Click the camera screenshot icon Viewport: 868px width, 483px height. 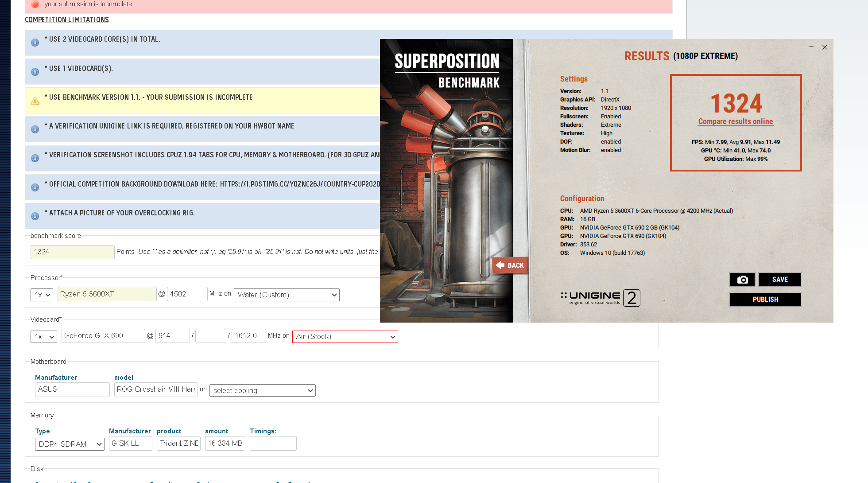pyautogui.click(x=742, y=280)
